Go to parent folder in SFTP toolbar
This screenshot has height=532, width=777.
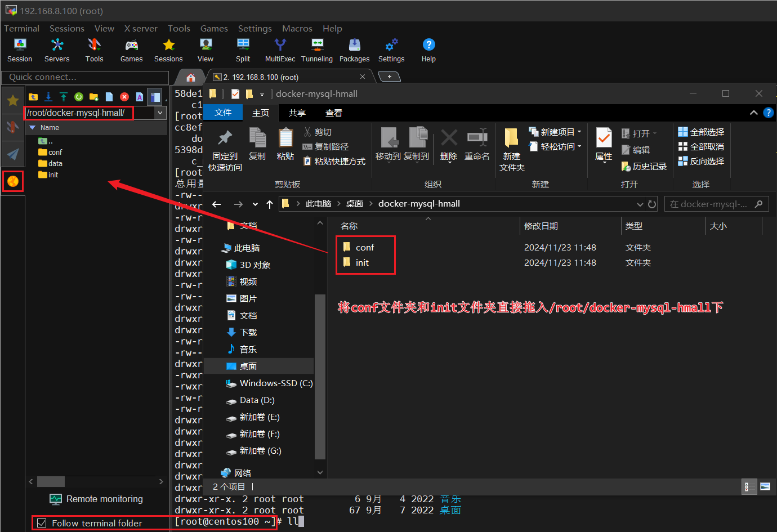[x=33, y=97]
